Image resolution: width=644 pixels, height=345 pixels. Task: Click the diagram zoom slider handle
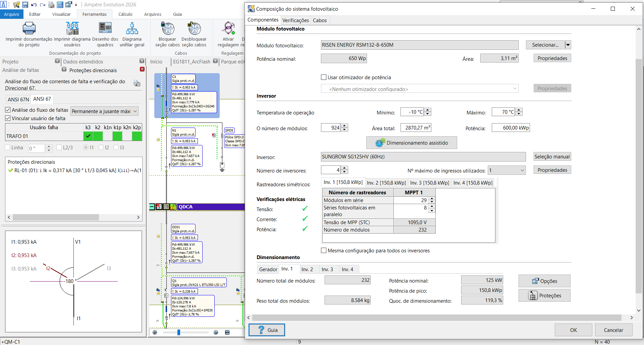click(179, 332)
